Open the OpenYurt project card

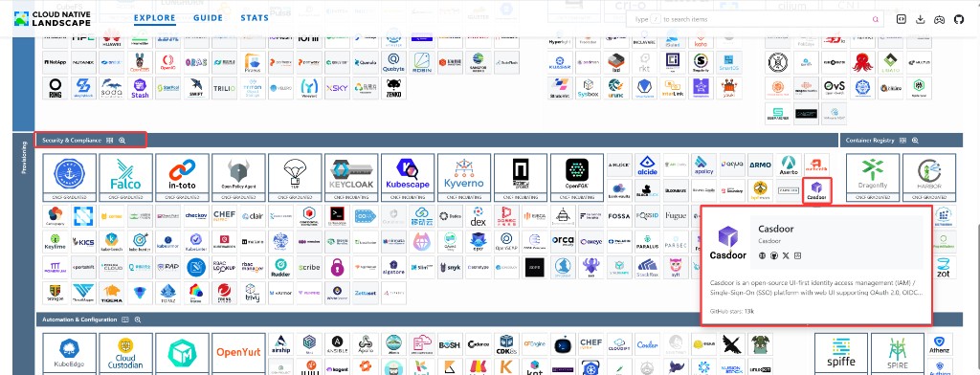point(238,354)
